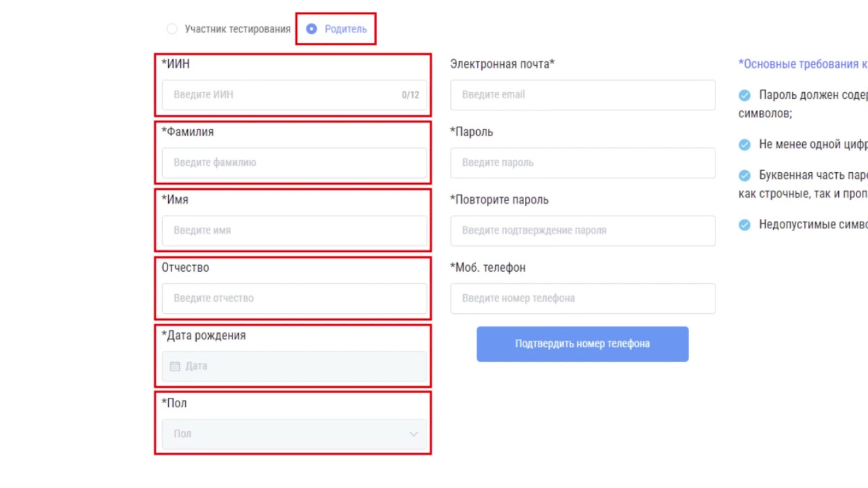This screenshot has width=868, height=488.
Task: Select the "Родитель" radio button
Action: 311,29
